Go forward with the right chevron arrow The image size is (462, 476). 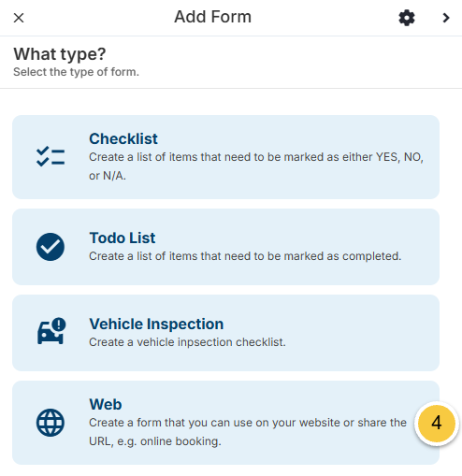(x=446, y=18)
